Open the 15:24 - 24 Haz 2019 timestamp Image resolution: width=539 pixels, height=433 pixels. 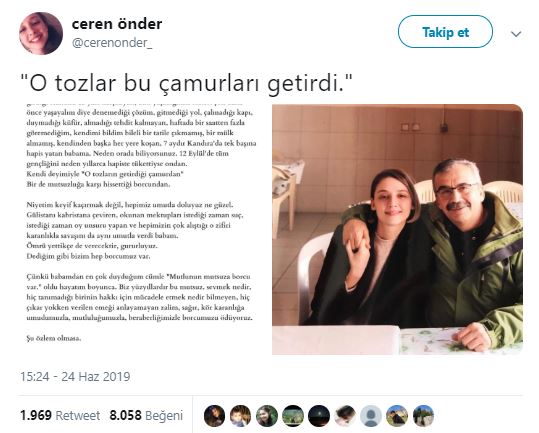click(x=75, y=376)
